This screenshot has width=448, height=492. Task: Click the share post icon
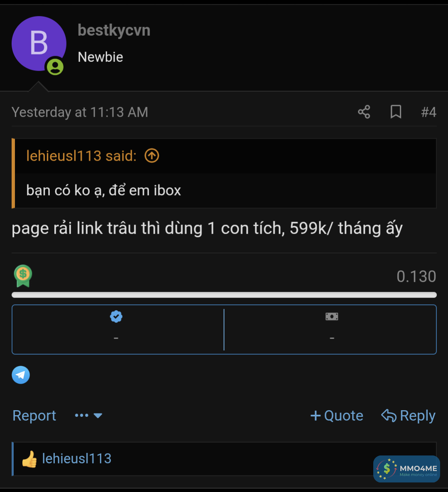coord(364,112)
